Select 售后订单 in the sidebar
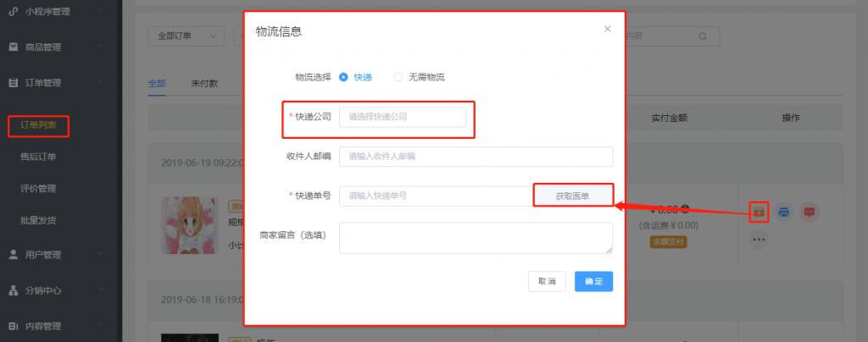This screenshot has width=868, height=342. coord(38,157)
